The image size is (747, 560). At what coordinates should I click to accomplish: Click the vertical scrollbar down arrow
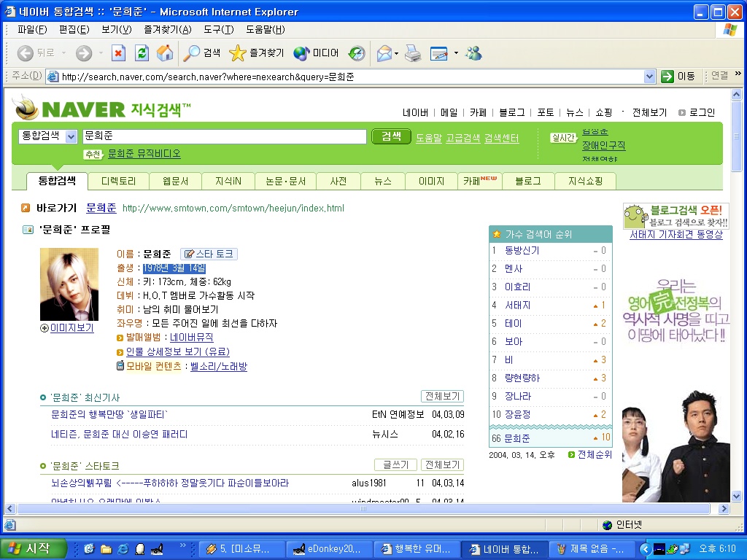[736, 496]
